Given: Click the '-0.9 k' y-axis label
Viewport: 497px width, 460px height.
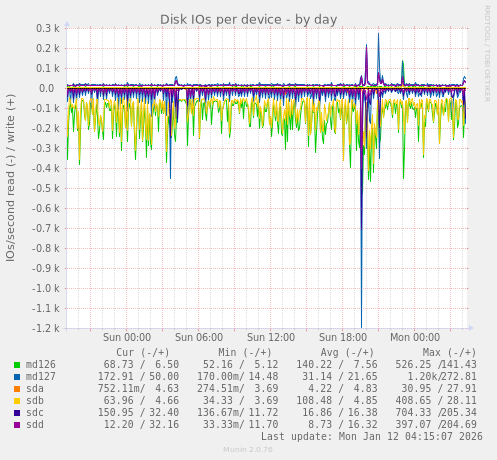Looking at the screenshot, I should [46, 268].
